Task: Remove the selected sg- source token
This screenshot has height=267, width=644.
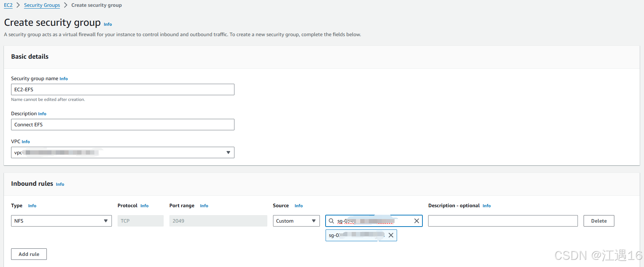Action: point(391,235)
